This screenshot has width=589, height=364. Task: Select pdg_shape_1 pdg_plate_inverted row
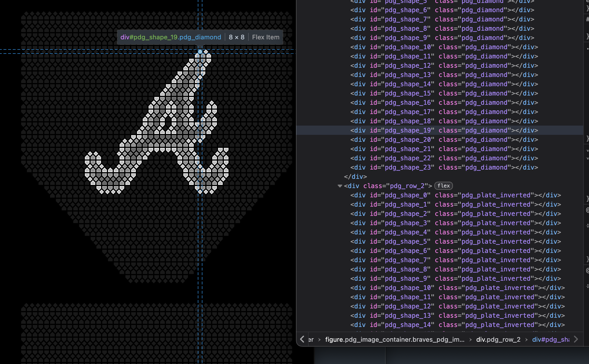click(440, 204)
